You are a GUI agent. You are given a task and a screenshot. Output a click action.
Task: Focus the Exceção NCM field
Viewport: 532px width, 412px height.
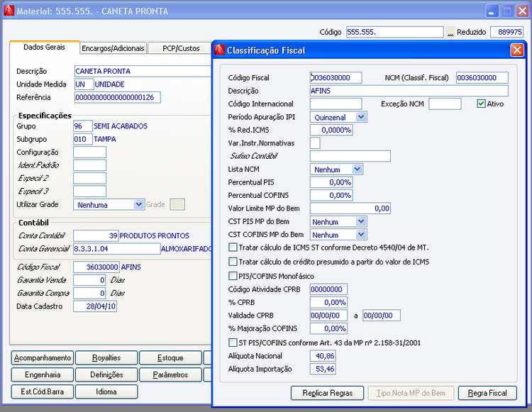click(x=445, y=104)
